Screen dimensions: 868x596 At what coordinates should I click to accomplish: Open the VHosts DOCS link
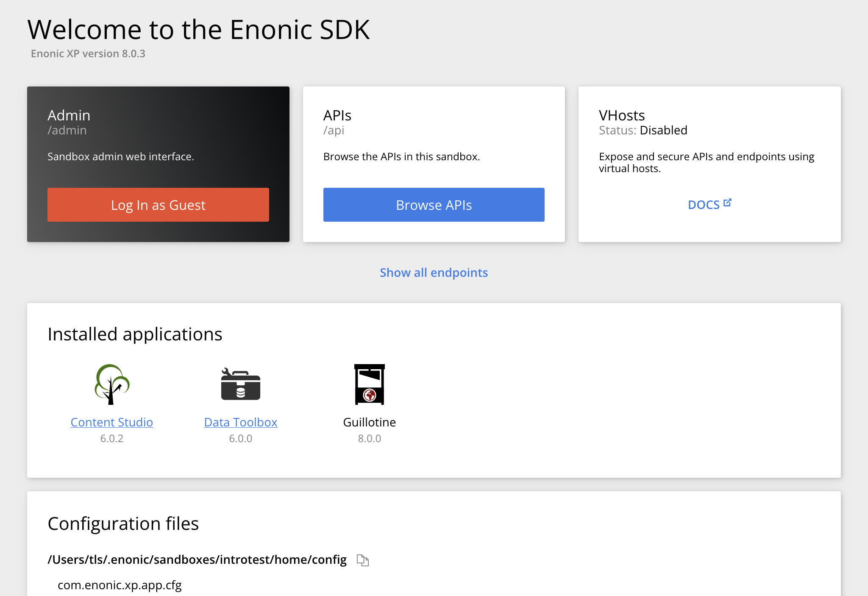click(709, 205)
